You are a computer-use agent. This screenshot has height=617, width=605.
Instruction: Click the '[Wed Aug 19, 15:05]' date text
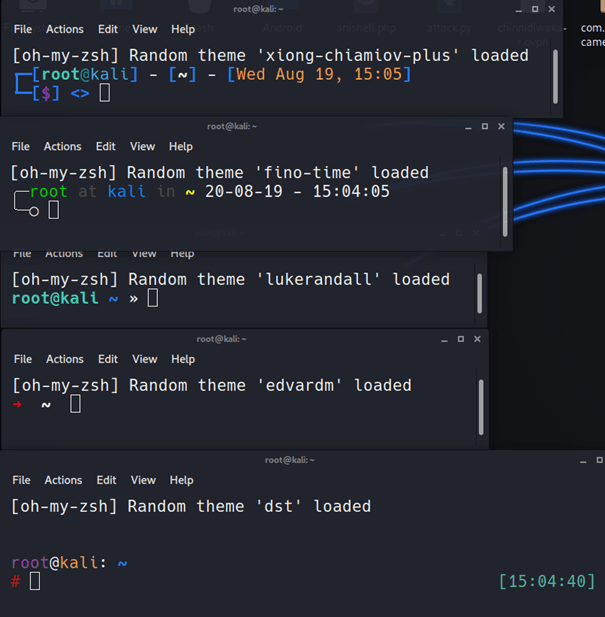click(319, 74)
